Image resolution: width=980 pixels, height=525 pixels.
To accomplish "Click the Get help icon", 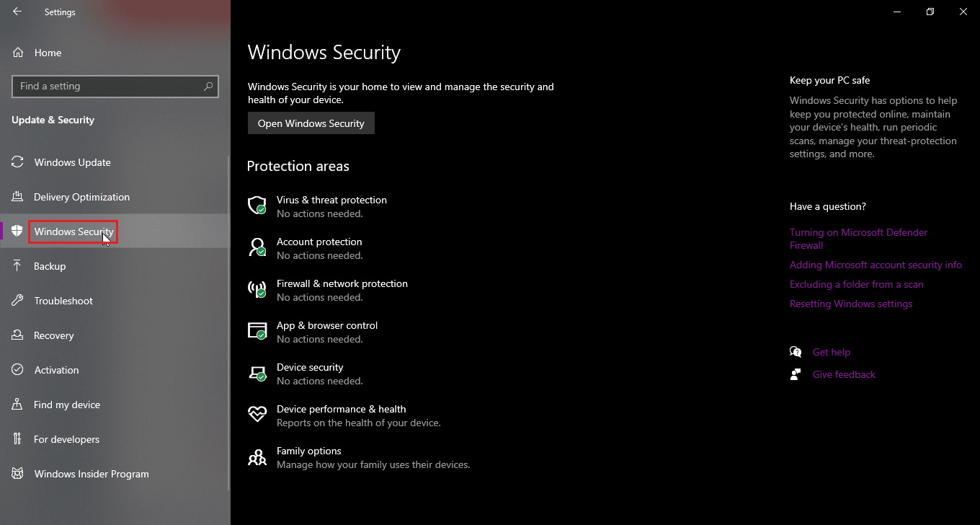I will [796, 351].
